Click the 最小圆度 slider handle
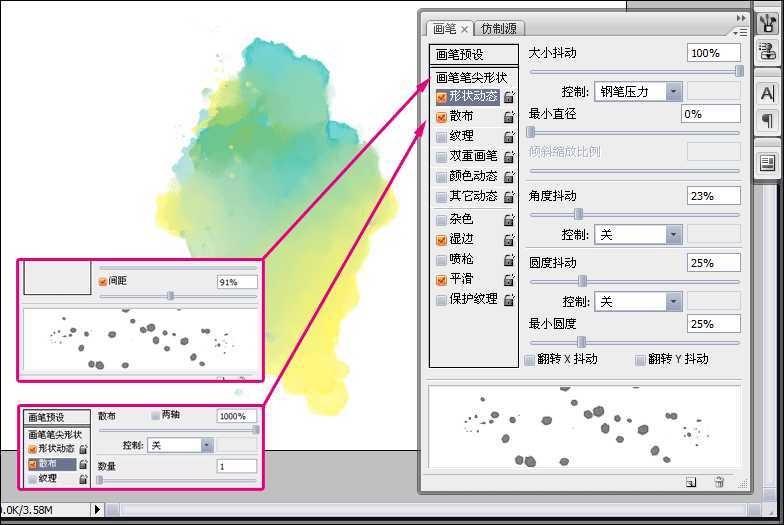Viewport: 784px width, 525px height. (x=582, y=342)
